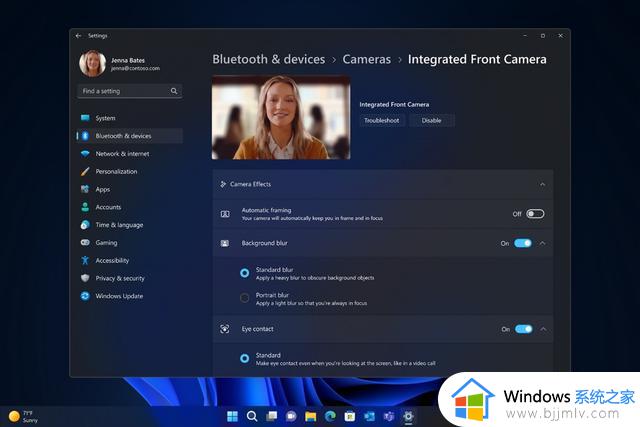The image size is (640, 427).
Task: Collapse the Eye contact options chevron
Action: (x=543, y=329)
